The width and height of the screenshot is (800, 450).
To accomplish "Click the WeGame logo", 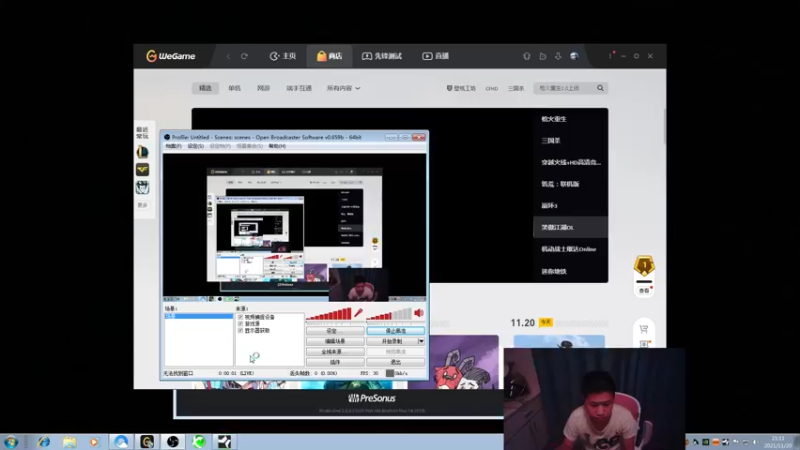I will (x=171, y=56).
